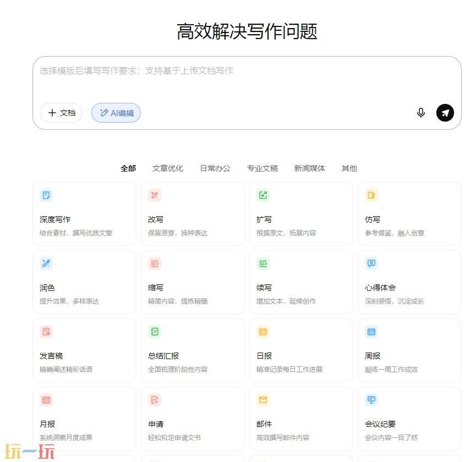Click the 申请 card title

pyautogui.click(x=156, y=424)
